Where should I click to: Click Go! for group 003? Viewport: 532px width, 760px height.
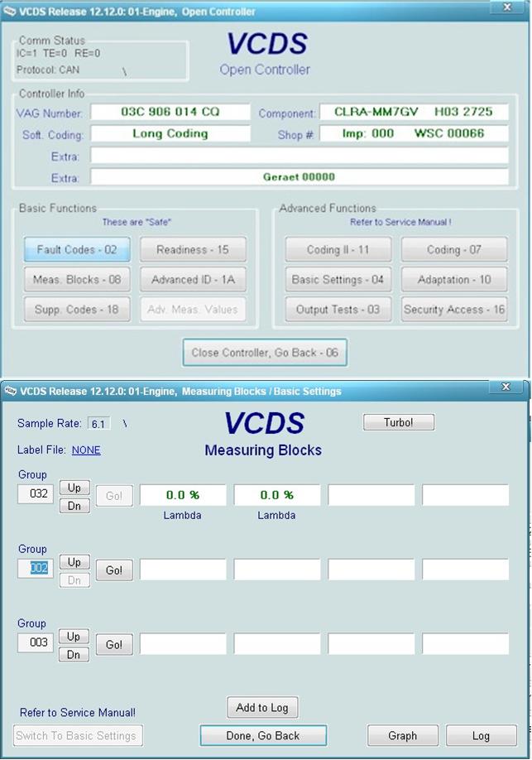pyautogui.click(x=114, y=645)
